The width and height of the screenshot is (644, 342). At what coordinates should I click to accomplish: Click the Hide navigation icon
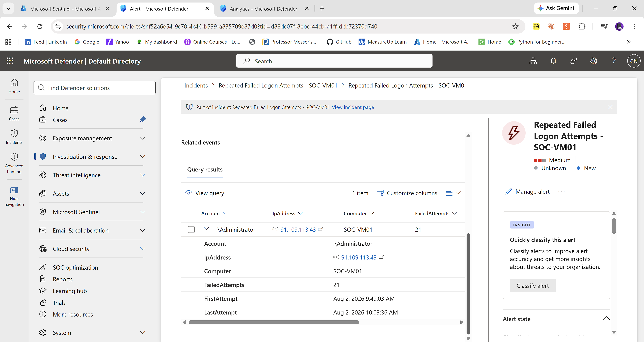pos(14,190)
